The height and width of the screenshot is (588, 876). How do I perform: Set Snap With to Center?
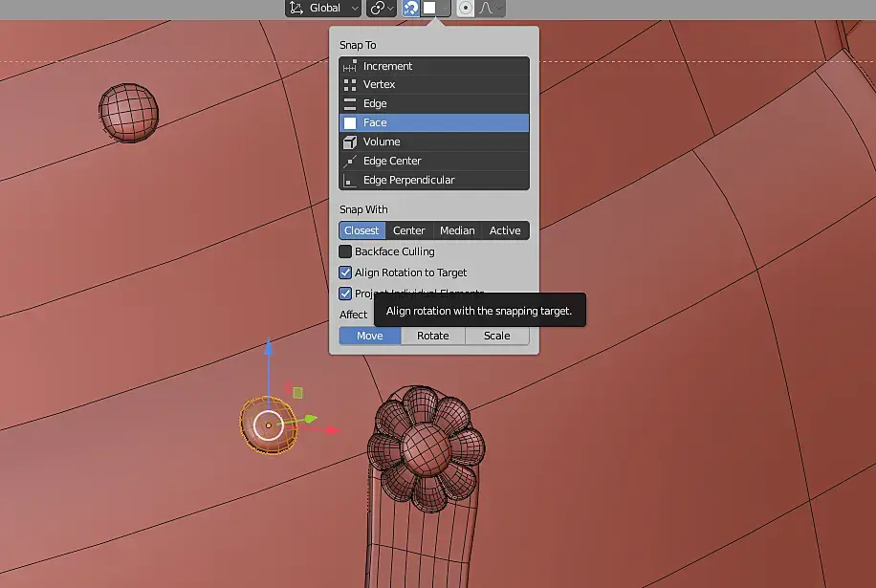point(409,230)
